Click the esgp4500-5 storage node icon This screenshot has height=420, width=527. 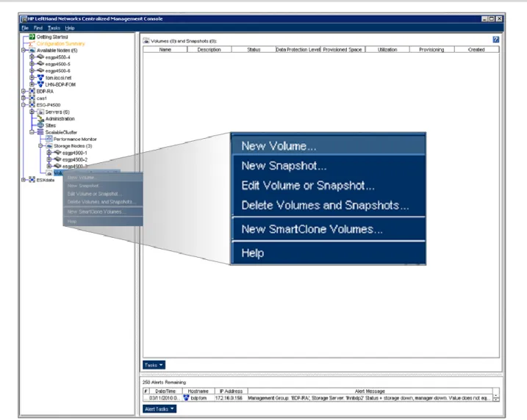[40, 64]
